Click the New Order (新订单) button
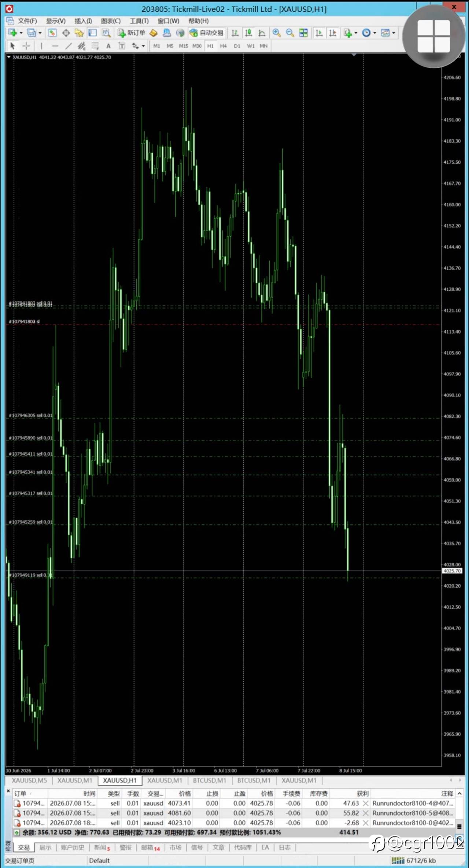Viewport: 469px width, 868px height. 131,33
